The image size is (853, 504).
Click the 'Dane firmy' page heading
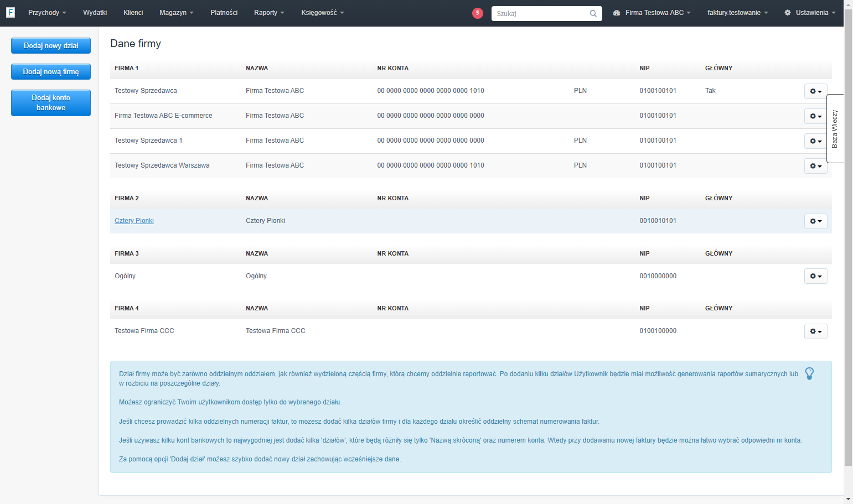pos(136,44)
